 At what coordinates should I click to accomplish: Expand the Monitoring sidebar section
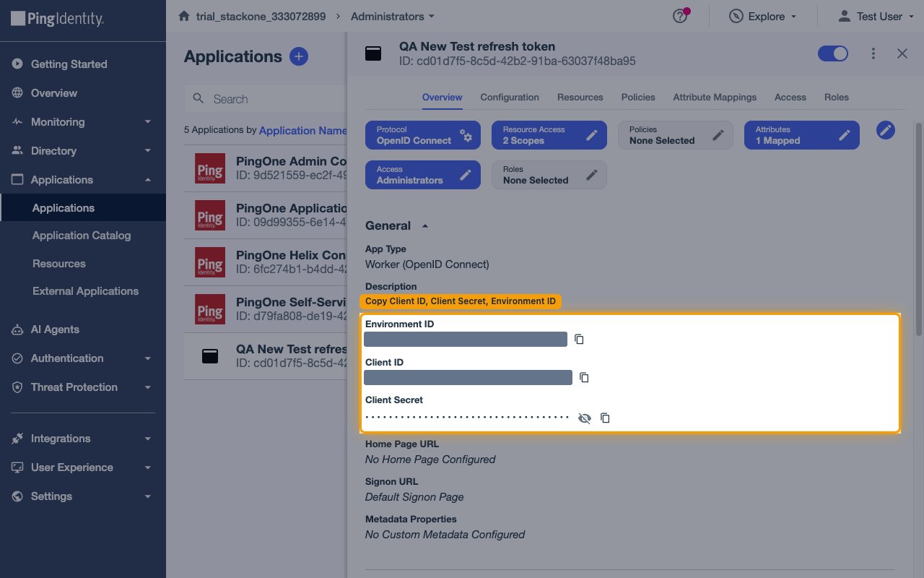(83, 121)
